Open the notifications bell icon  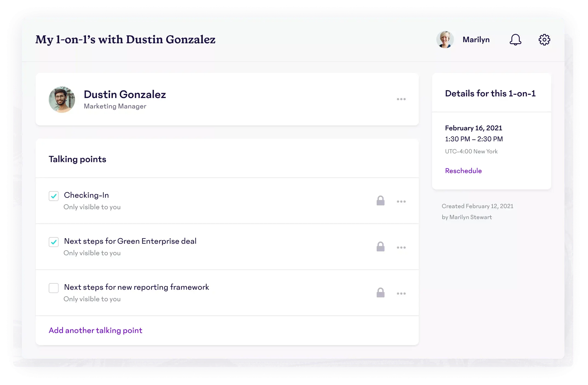pyautogui.click(x=515, y=40)
